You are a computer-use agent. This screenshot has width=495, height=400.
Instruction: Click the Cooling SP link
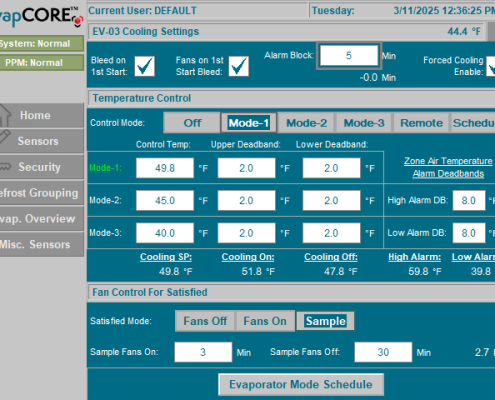pyautogui.click(x=166, y=257)
